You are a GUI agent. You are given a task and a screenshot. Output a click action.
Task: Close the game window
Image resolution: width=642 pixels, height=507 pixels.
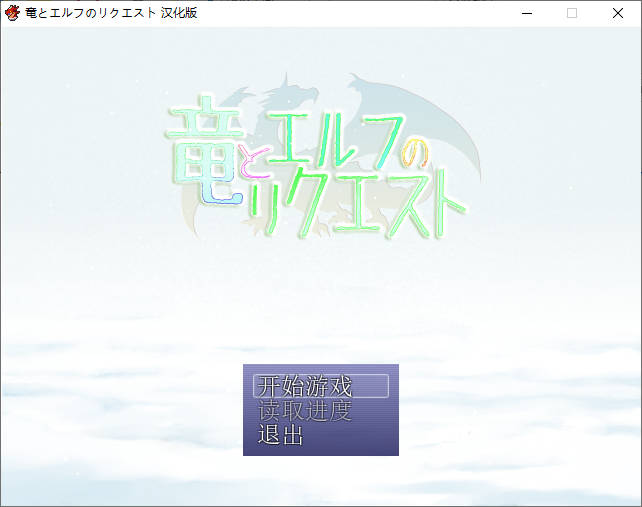click(618, 13)
